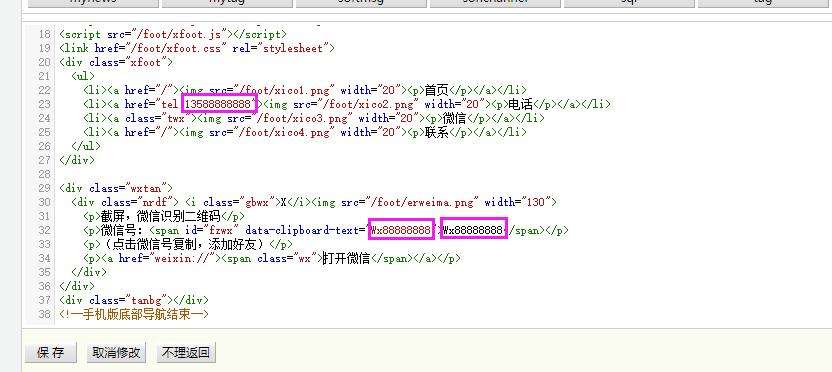Viewport: 832px width, 372px height.
Task: Click the 微信号 label on line 32
Action: click(124, 230)
